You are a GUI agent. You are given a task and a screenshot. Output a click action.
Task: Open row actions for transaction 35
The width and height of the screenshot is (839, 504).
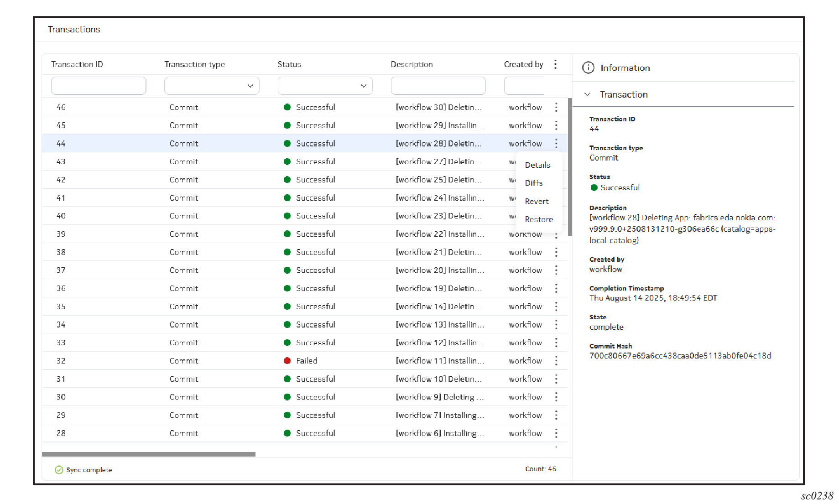(556, 307)
